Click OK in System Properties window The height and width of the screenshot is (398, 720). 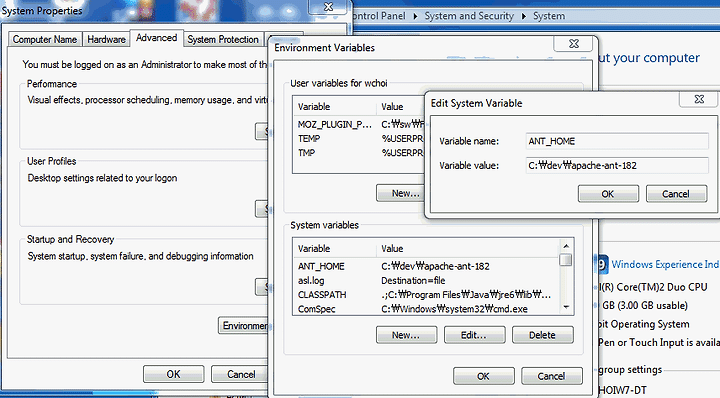174,374
